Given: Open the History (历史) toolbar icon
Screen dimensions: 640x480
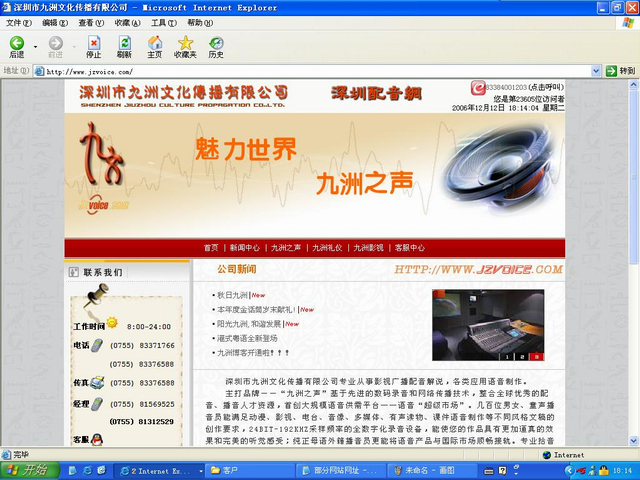Looking at the screenshot, I should pyautogui.click(x=216, y=46).
